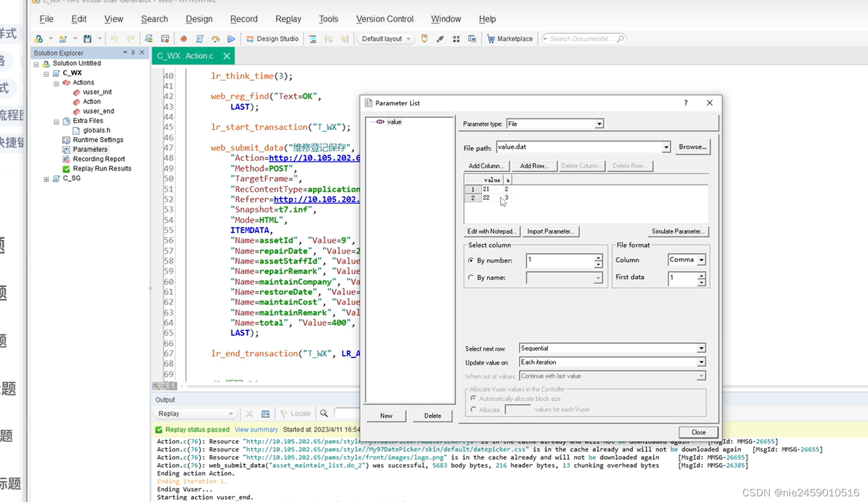Open the File menu
The height and width of the screenshot is (502, 868).
pos(47,19)
